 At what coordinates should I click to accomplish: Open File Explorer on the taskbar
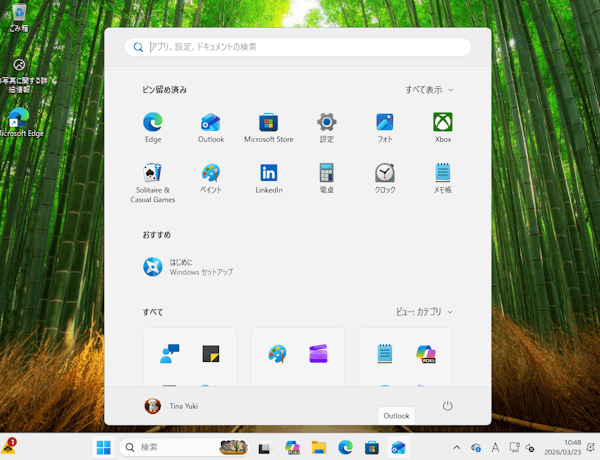click(x=319, y=447)
